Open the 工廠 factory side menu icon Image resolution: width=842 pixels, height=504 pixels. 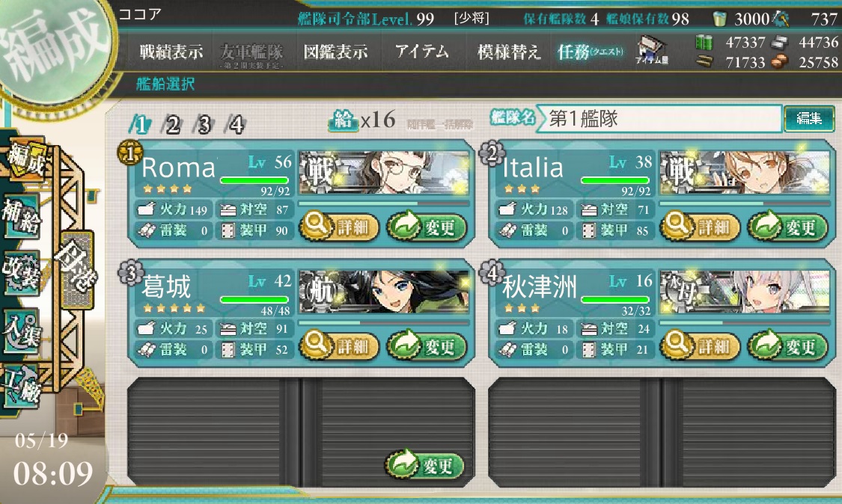pos(22,385)
